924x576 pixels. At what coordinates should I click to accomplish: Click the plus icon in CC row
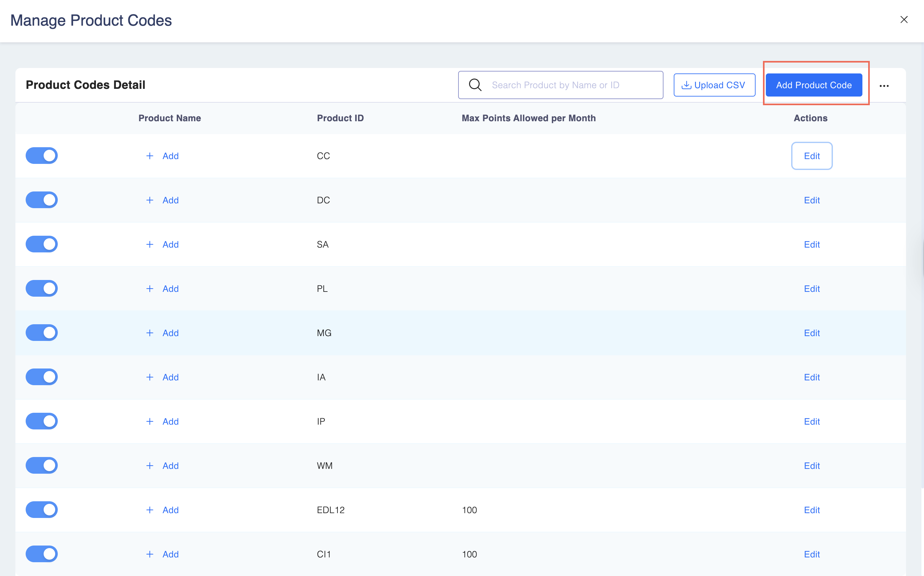pyautogui.click(x=150, y=156)
